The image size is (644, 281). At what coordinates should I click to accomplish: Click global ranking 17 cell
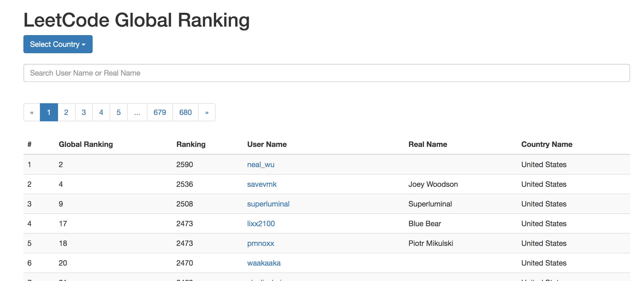click(63, 224)
